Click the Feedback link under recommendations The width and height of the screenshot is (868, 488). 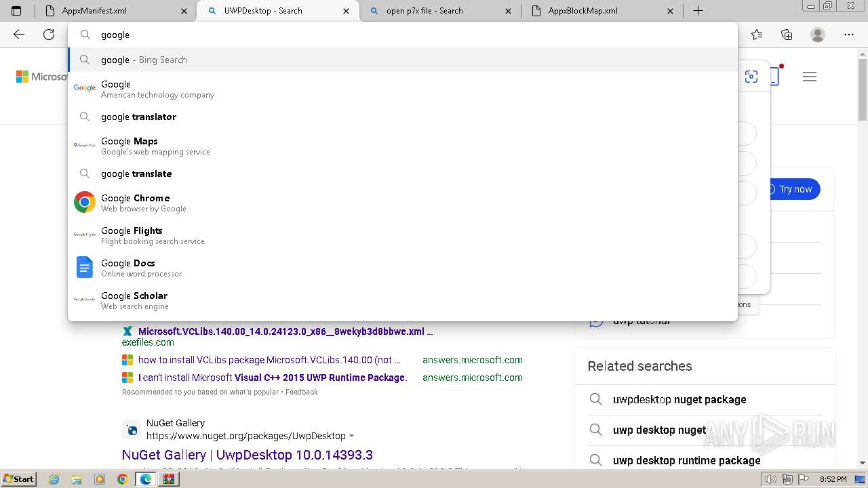(x=302, y=392)
